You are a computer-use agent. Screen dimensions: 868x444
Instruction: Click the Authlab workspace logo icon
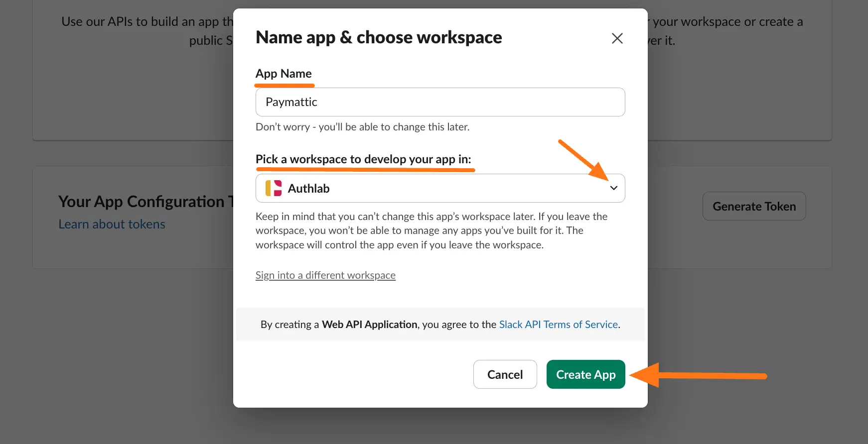[274, 188]
